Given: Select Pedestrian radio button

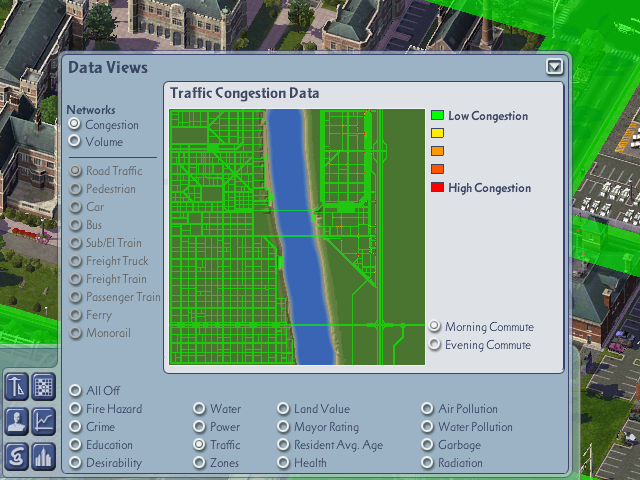Looking at the screenshot, I should (x=75, y=189).
